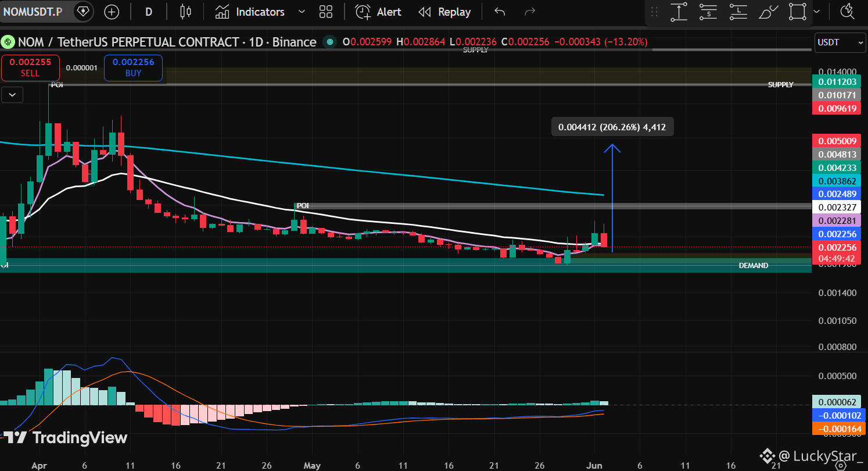Click the diamond badge beside NOMUSDT.P
Viewport: 868px width, 471px height.
point(83,12)
